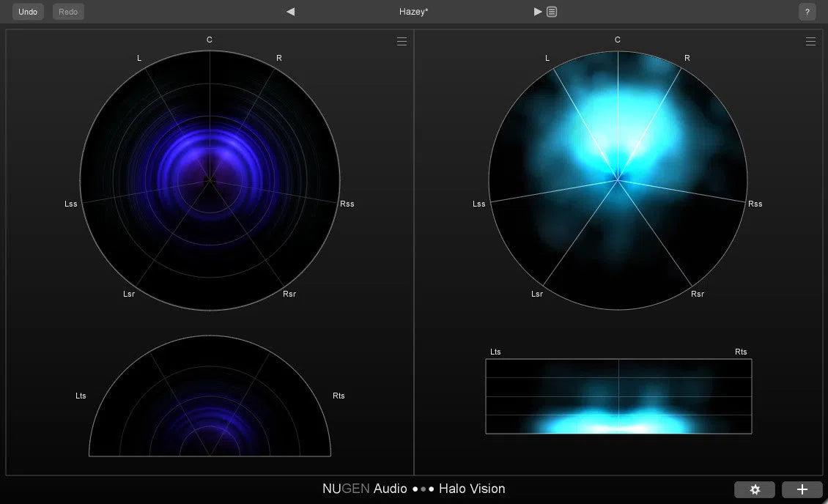The height and width of the screenshot is (504, 828).
Task: Click the C channel label on the left polar display
Action: 209,40
